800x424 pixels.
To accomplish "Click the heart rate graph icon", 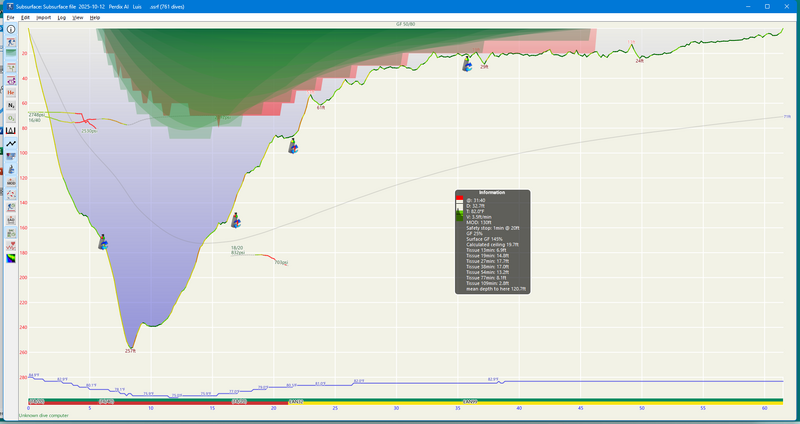I will (x=11, y=244).
